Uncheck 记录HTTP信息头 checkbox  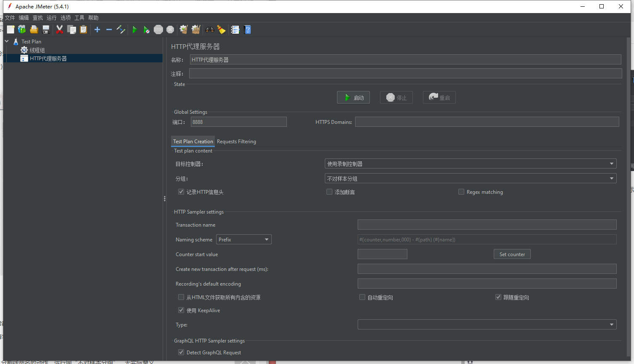pyautogui.click(x=181, y=192)
